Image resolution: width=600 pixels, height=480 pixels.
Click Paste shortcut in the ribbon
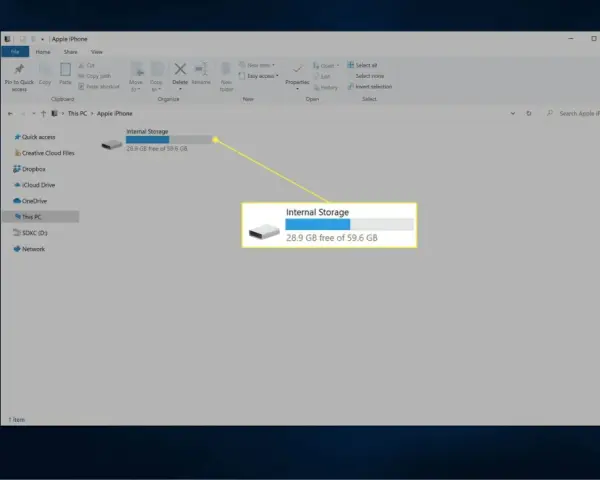coord(99,87)
